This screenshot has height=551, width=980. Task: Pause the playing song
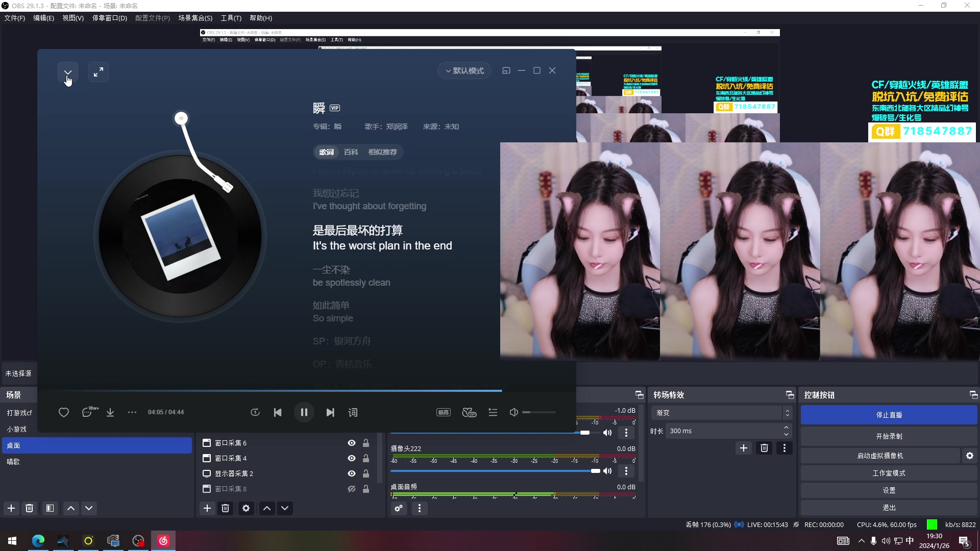pos(304,412)
